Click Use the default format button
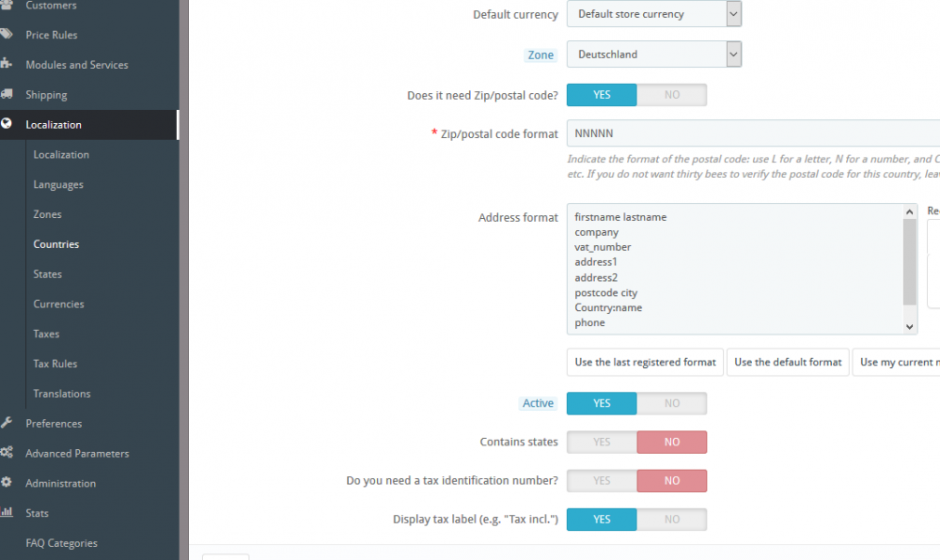940x560 pixels. pos(788,362)
